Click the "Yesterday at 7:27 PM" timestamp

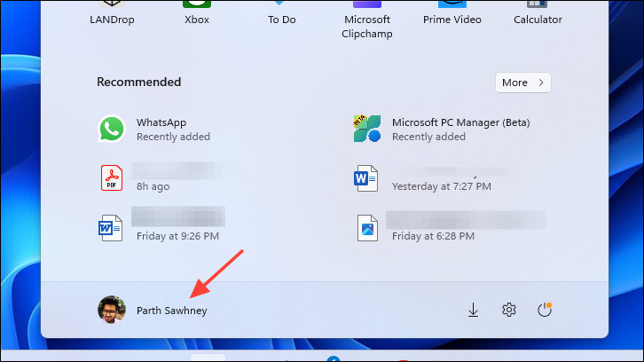(x=442, y=186)
